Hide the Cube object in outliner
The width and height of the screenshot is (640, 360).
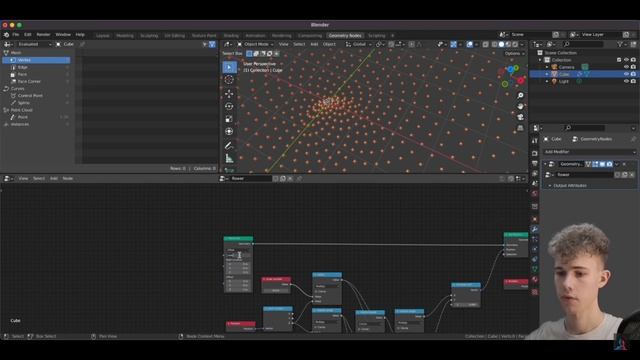tap(626, 74)
